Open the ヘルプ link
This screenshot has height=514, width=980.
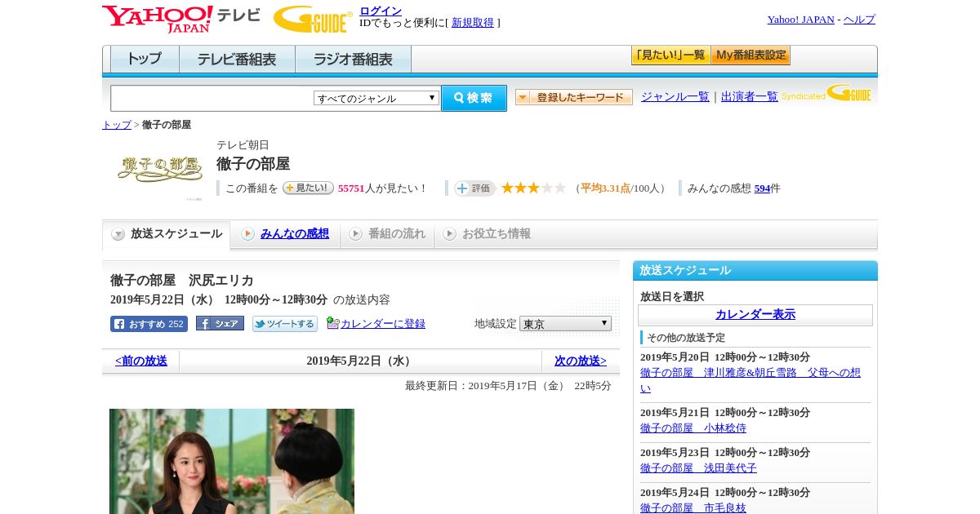[859, 20]
